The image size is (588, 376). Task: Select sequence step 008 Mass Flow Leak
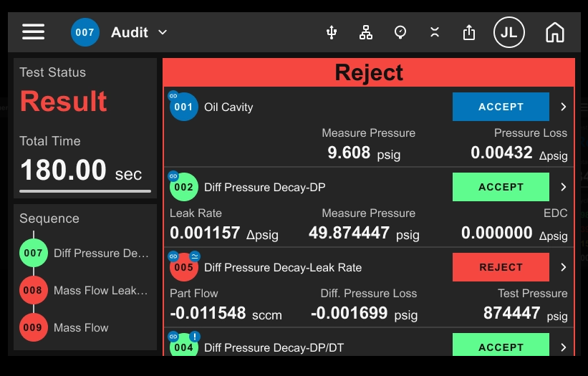click(x=84, y=290)
